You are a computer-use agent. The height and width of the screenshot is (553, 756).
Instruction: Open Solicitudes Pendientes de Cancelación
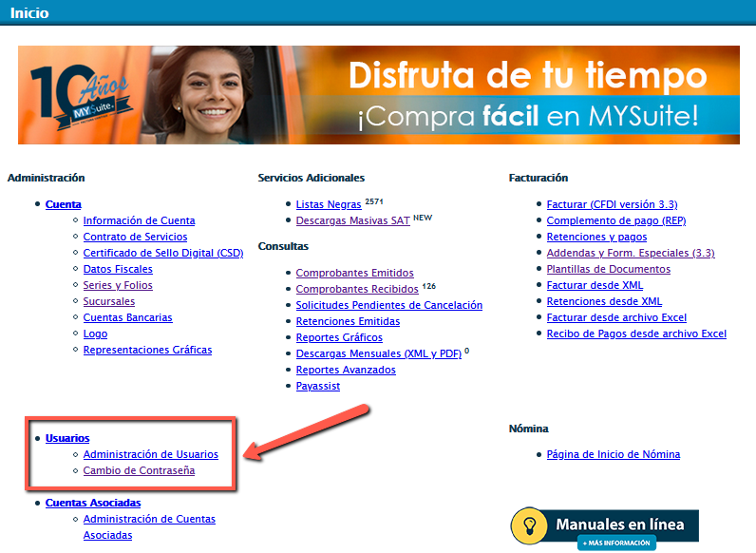click(388, 305)
